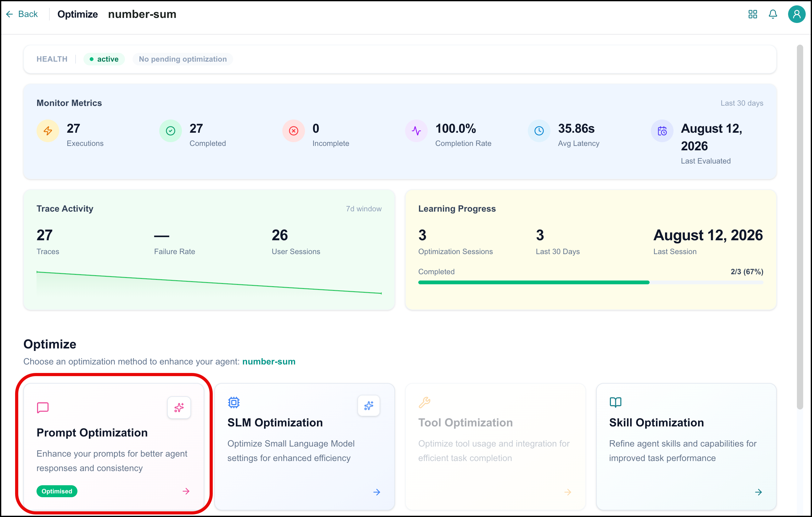
Task: Click the 35.86s average latency value
Action: coord(576,128)
